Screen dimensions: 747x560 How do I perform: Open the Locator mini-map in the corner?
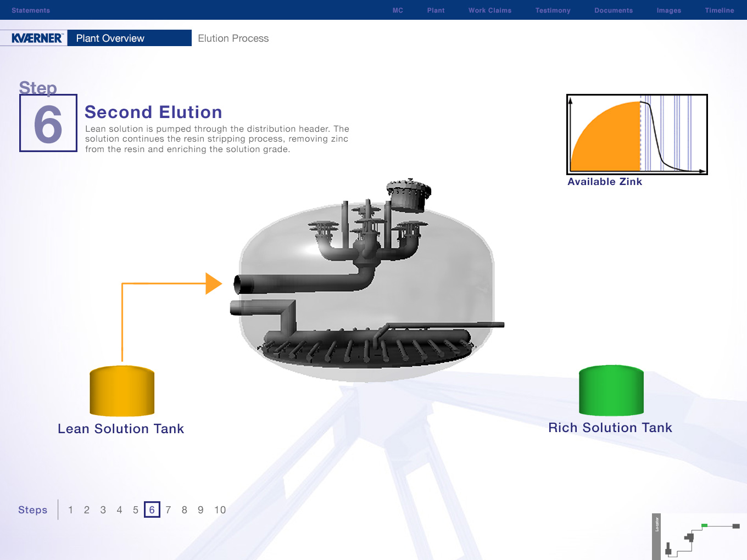point(699,536)
